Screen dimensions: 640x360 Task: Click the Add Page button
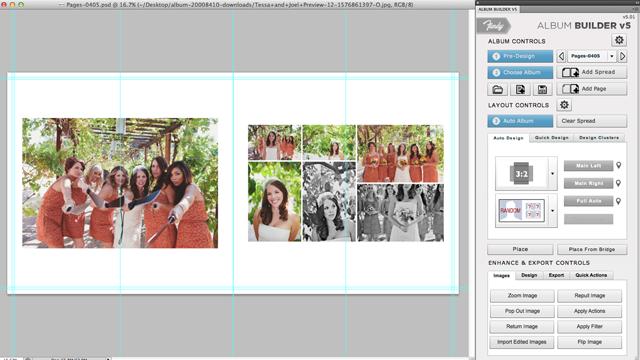[x=591, y=89]
